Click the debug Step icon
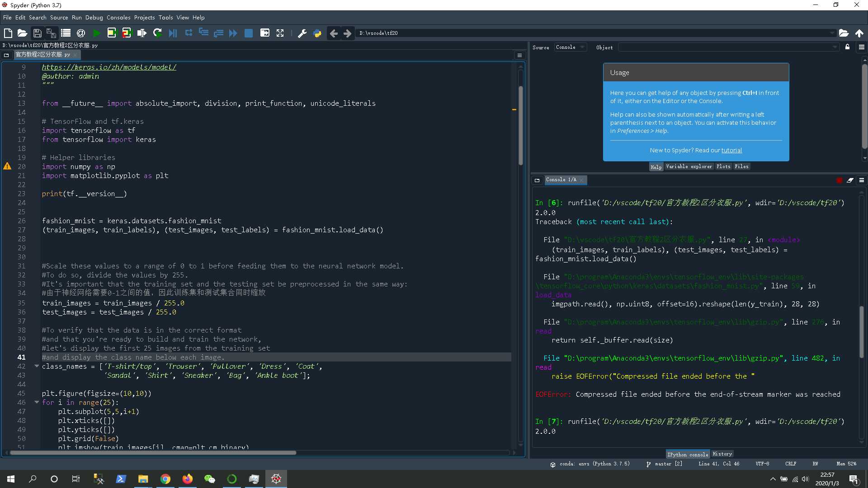Viewport: 868px width, 488px height. tap(189, 33)
